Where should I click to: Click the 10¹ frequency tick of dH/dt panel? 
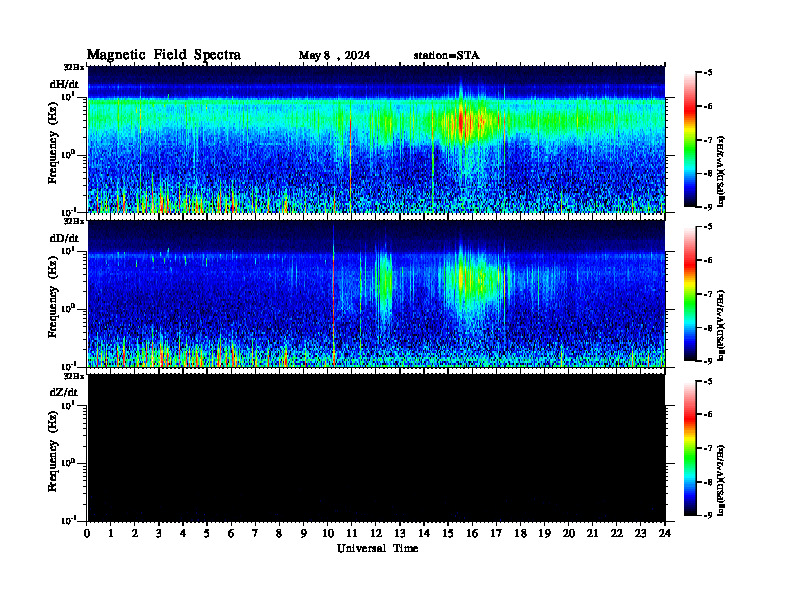point(68,96)
